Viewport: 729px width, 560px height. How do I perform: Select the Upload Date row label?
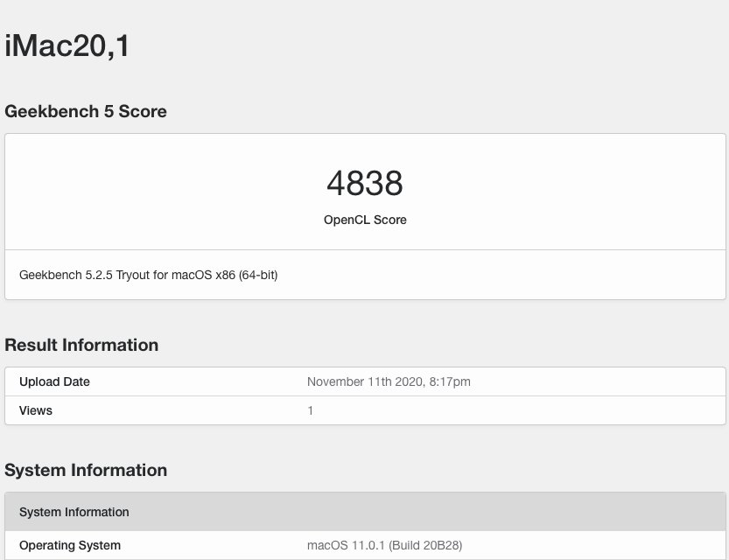(x=54, y=381)
